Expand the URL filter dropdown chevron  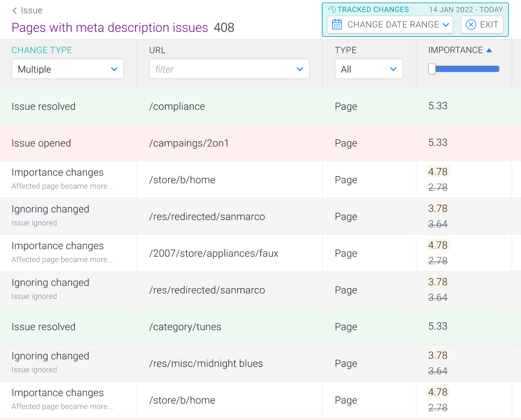300,69
